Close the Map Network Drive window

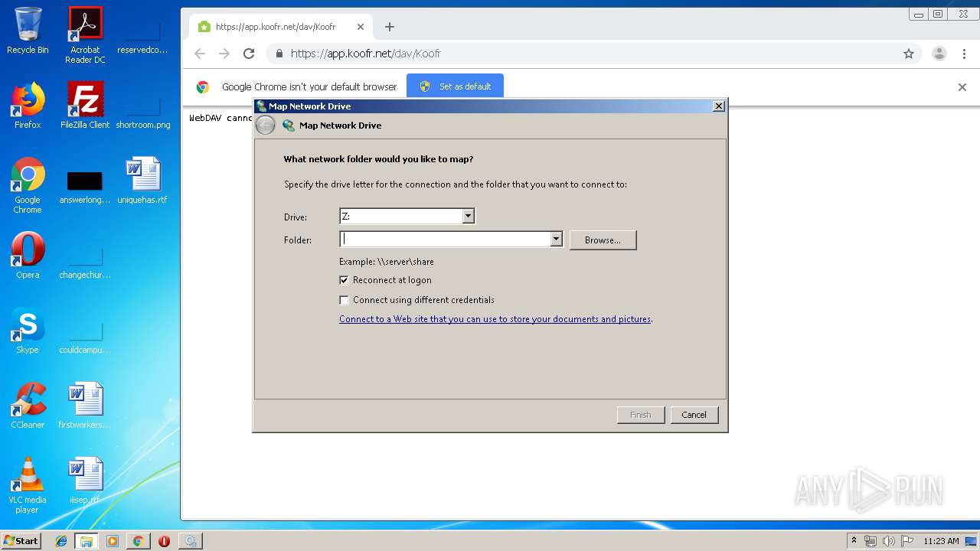coord(718,106)
